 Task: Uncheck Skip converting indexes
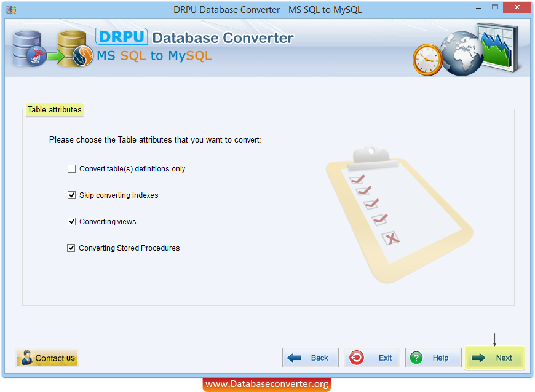(72, 195)
